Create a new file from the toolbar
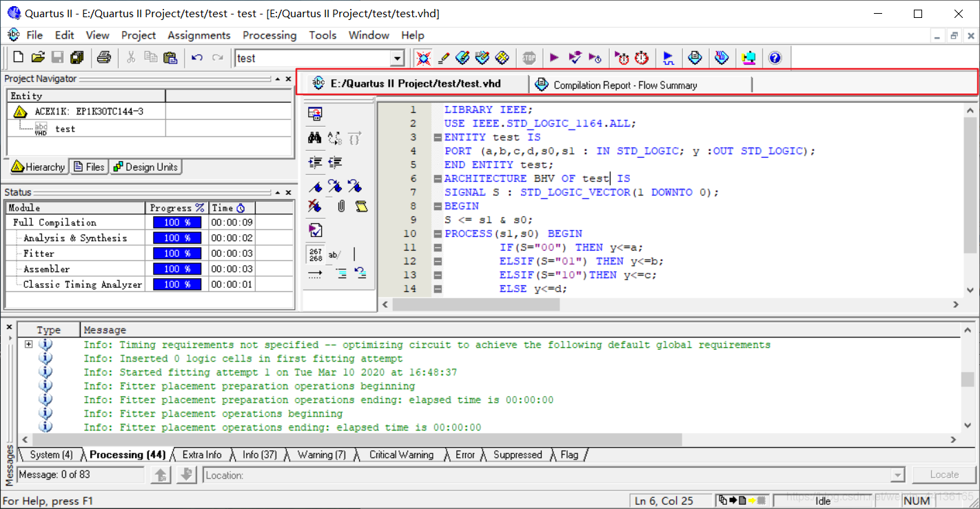Screen dimensions: 980x509 [x=19, y=58]
